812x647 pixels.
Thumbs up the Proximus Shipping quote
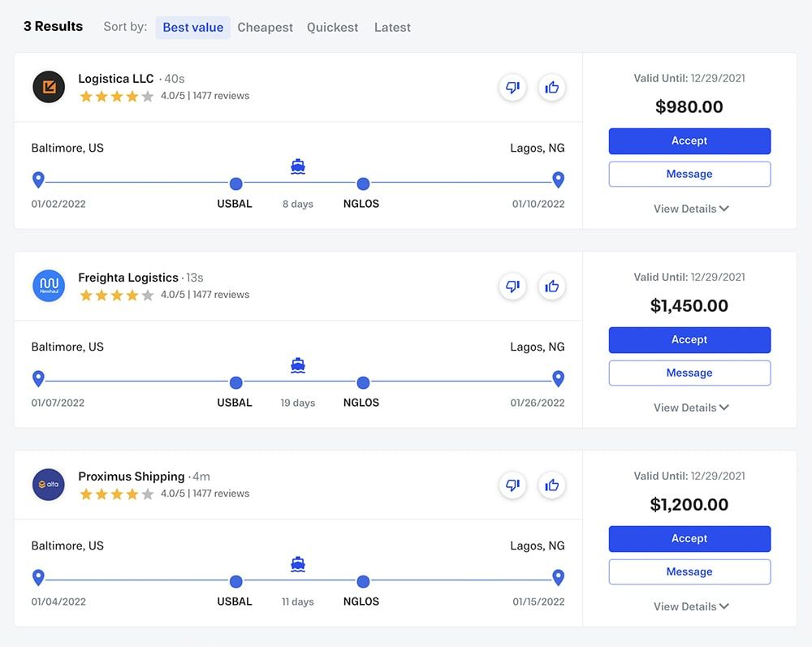point(552,485)
